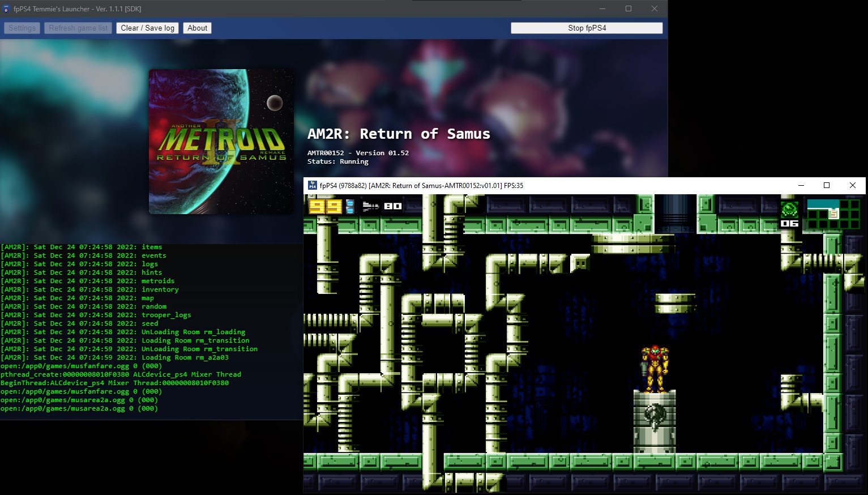Click the metroid counter icon in HUD
The width and height of the screenshot is (868, 495).
(x=789, y=210)
